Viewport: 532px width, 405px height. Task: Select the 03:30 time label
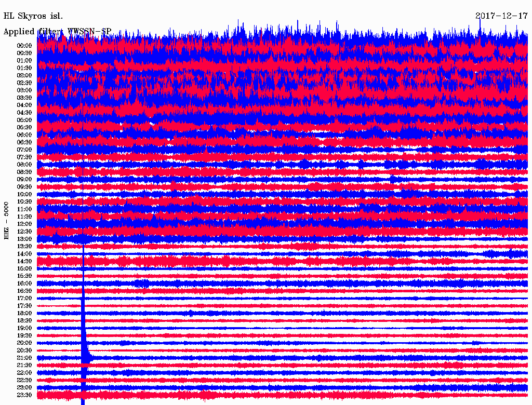pos(24,98)
